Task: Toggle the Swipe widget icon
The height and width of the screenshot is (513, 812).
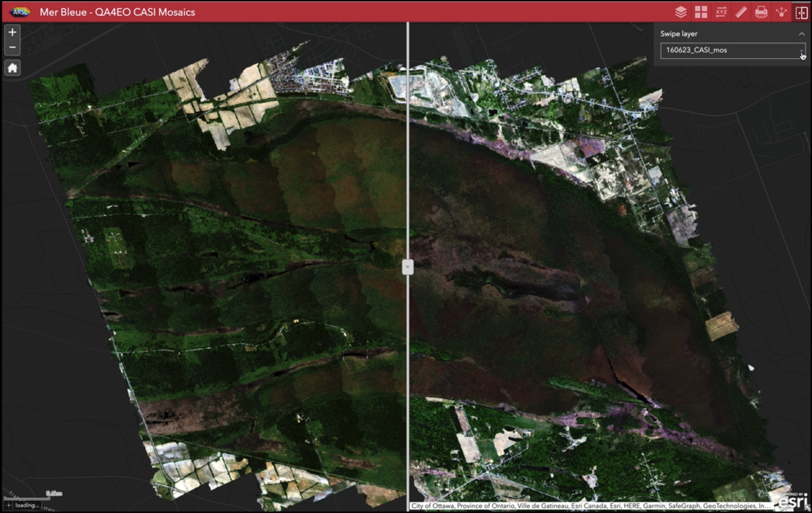Action: tap(801, 12)
